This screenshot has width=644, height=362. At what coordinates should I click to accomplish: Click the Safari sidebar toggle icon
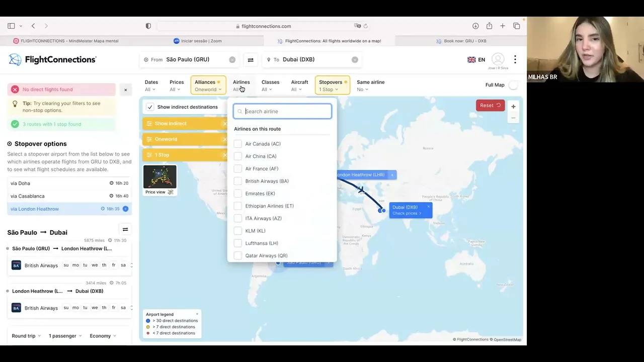pos(11,26)
